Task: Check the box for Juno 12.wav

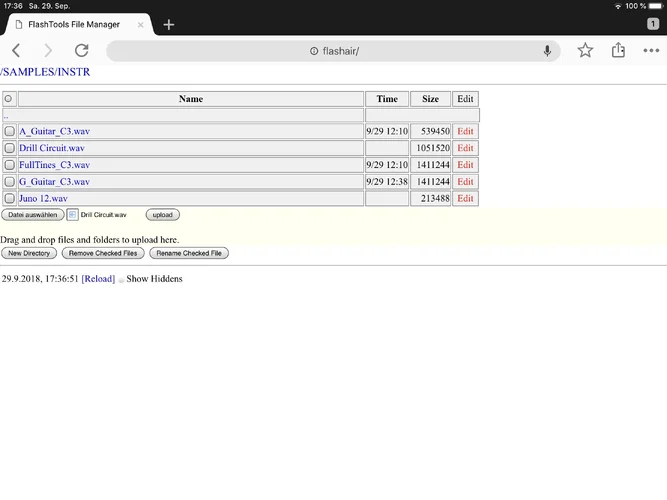Action: point(9,198)
